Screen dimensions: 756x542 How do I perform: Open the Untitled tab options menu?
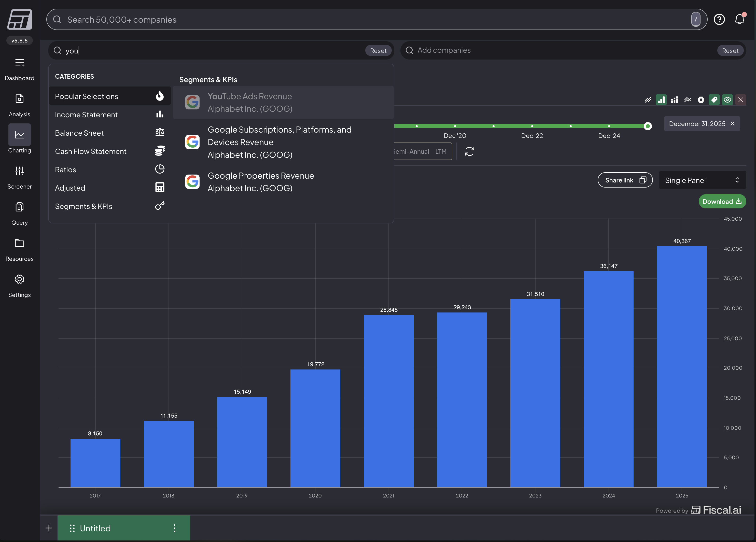tap(174, 528)
